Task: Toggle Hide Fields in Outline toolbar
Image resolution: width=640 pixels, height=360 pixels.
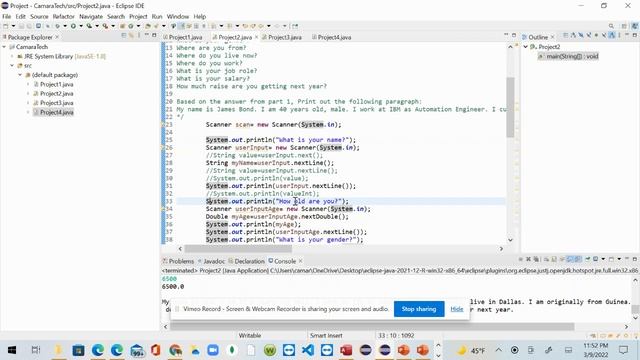Action: coord(581,36)
